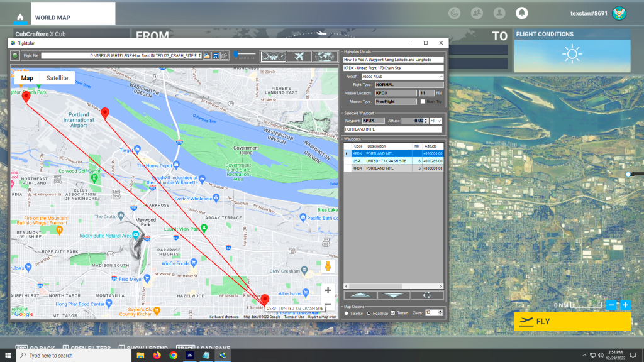Image resolution: width=644 pixels, height=362 pixels.
Task: Open a flight file with the folder icon
Action: coord(207,56)
